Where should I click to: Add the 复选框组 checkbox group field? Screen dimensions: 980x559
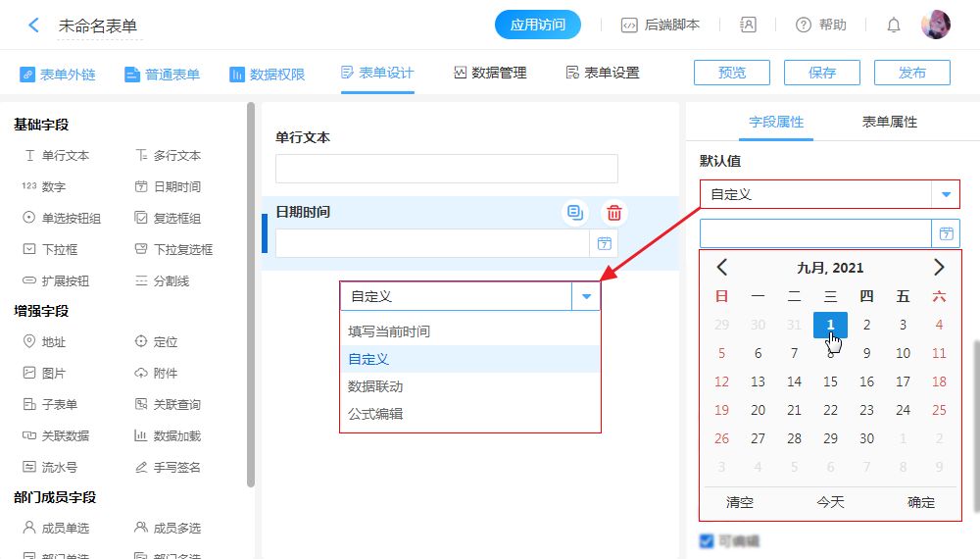(167, 219)
